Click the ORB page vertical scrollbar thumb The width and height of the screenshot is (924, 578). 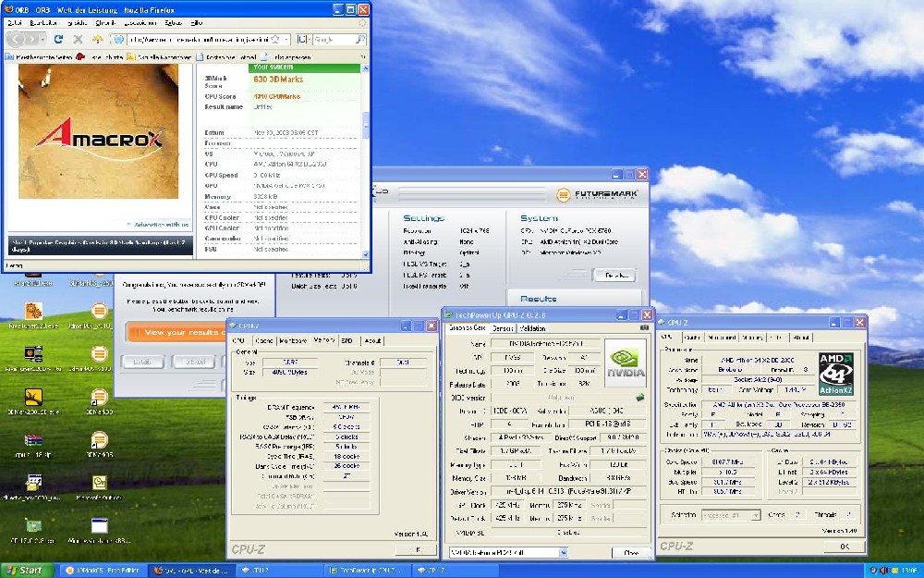point(365,124)
